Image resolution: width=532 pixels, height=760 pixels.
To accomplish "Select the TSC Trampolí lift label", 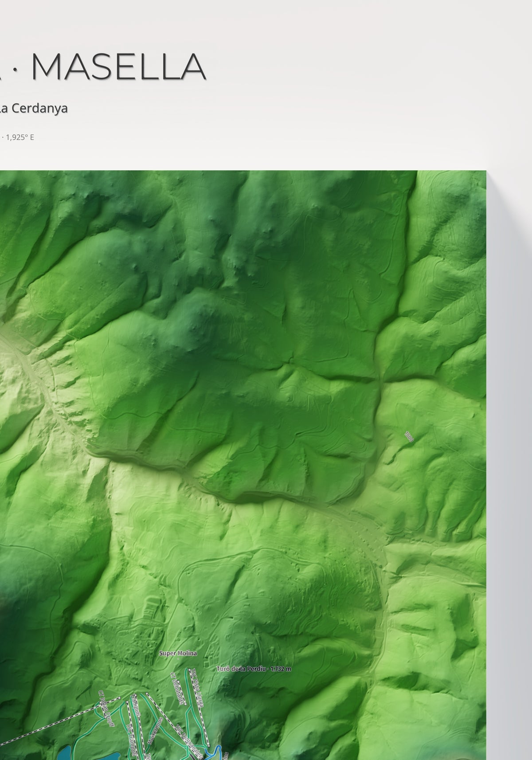I will [132, 740].
